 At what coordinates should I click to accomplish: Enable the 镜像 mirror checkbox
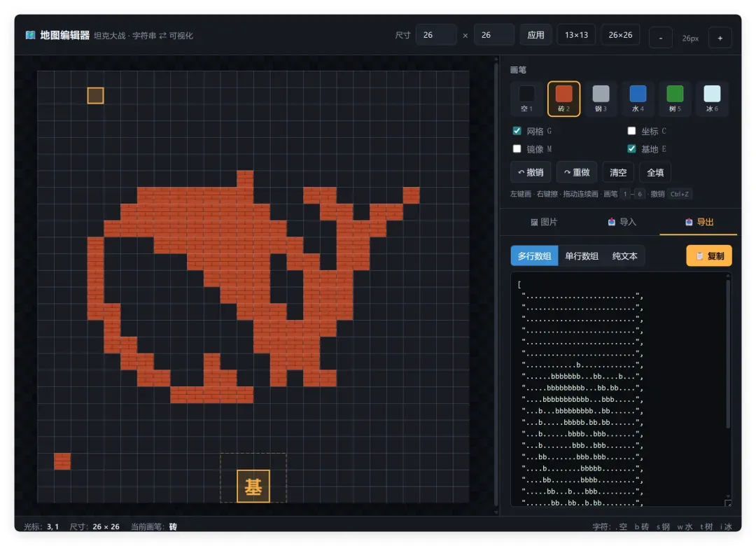click(x=517, y=148)
